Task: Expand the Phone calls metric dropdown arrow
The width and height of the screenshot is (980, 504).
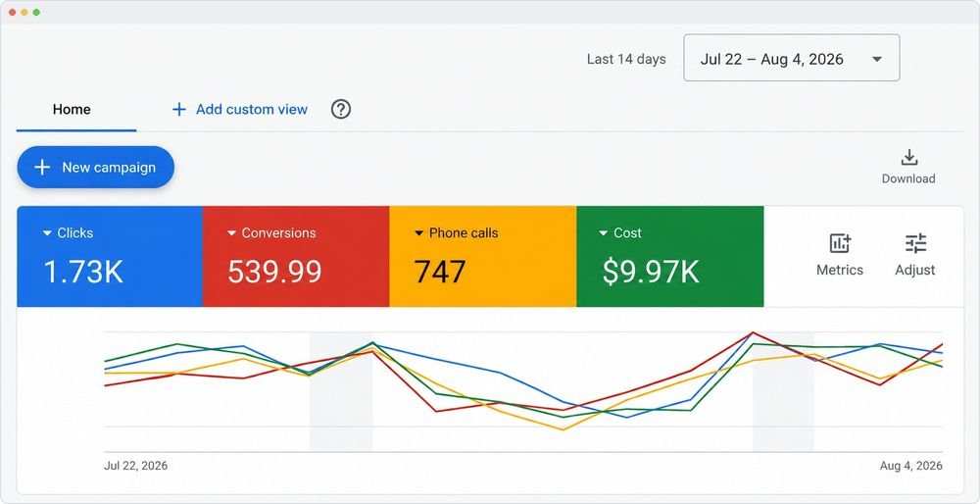Action: [418, 233]
